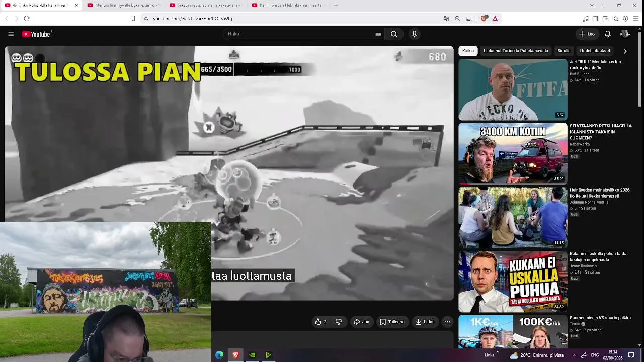644x362 pixels.
Task: Click the main video player area
Action: 229,173
